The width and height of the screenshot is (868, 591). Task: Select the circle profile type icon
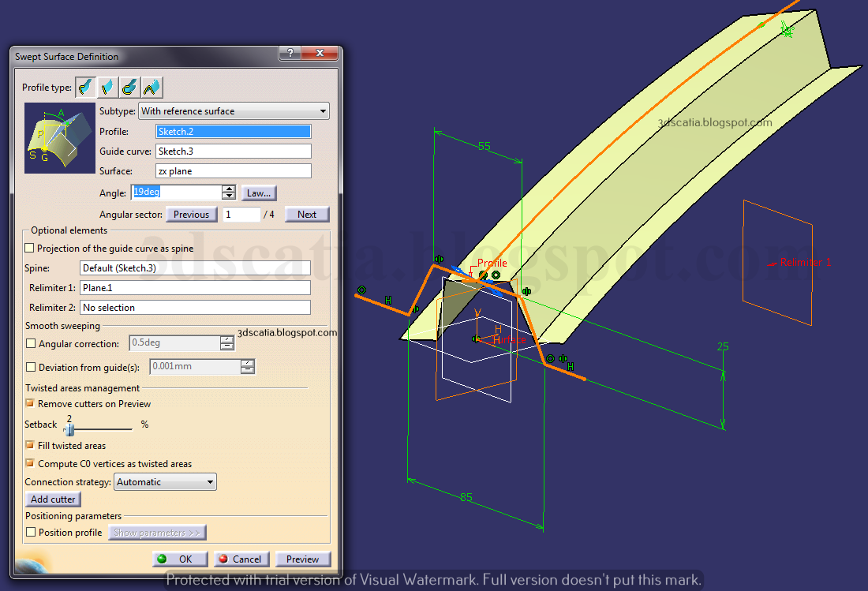click(x=129, y=87)
